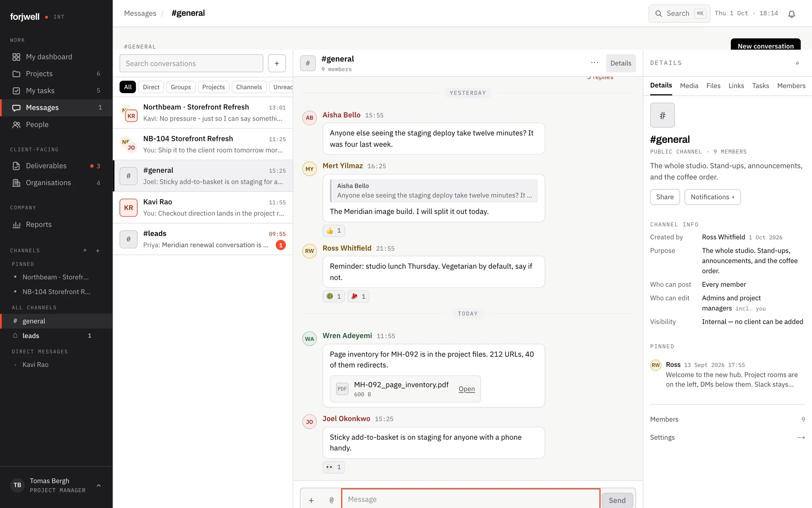The width and height of the screenshot is (812, 508).
Task: Click the Share button
Action: pyautogui.click(x=665, y=197)
